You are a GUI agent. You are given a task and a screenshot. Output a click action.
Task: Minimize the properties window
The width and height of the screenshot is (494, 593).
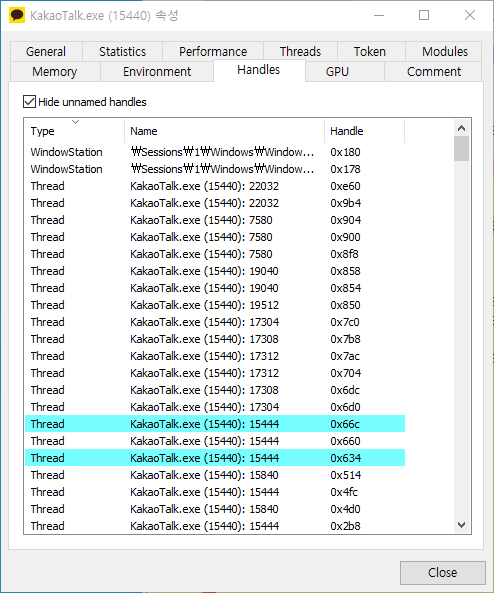[x=379, y=16]
